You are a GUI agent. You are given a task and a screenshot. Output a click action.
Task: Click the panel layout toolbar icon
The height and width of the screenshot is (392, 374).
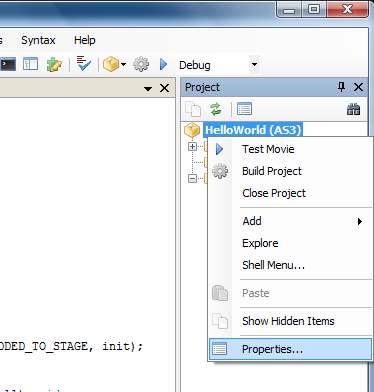click(x=30, y=64)
